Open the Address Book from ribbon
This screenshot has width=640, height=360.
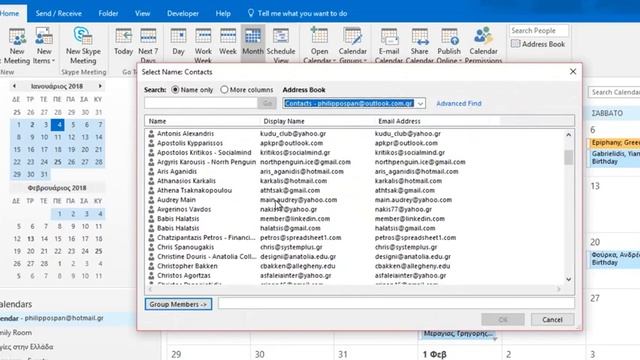pyautogui.click(x=538, y=44)
